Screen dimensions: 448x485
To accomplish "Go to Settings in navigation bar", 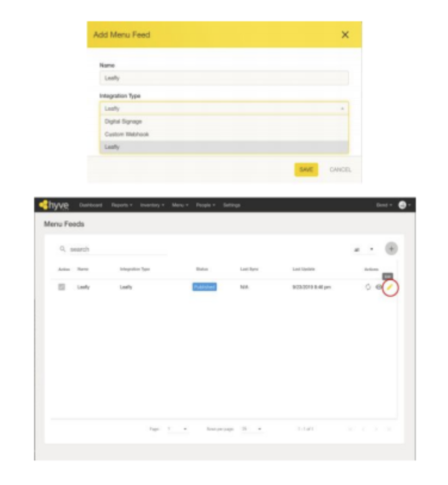I will tap(232, 205).
